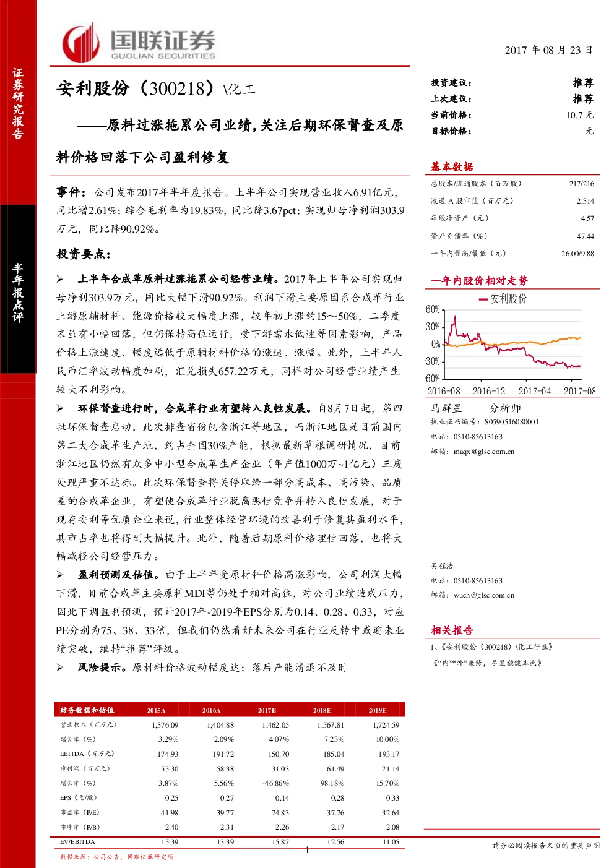
Task: Click the report date 2017 年 08 月 23 日
Action: (x=548, y=51)
